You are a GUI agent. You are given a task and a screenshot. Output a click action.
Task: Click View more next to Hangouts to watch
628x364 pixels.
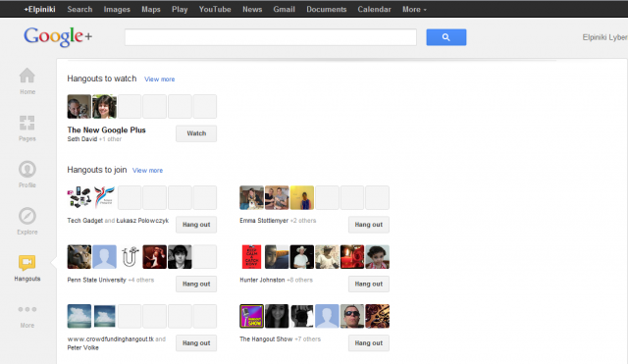point(159,79)
